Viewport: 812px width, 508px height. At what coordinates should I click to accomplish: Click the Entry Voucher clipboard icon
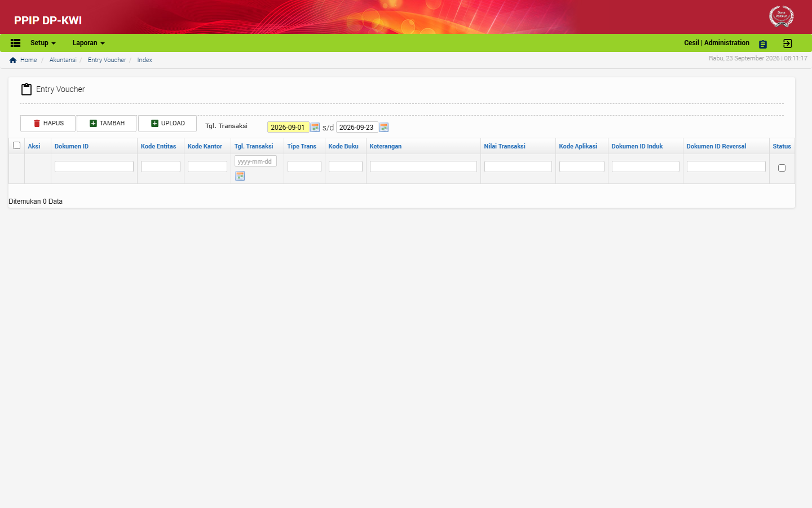(27, 89)
